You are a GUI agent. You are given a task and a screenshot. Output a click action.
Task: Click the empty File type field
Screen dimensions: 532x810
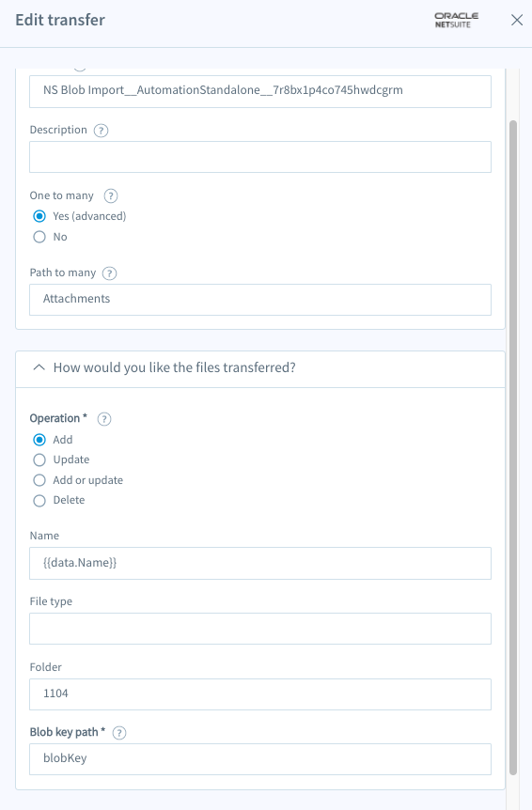260,629
